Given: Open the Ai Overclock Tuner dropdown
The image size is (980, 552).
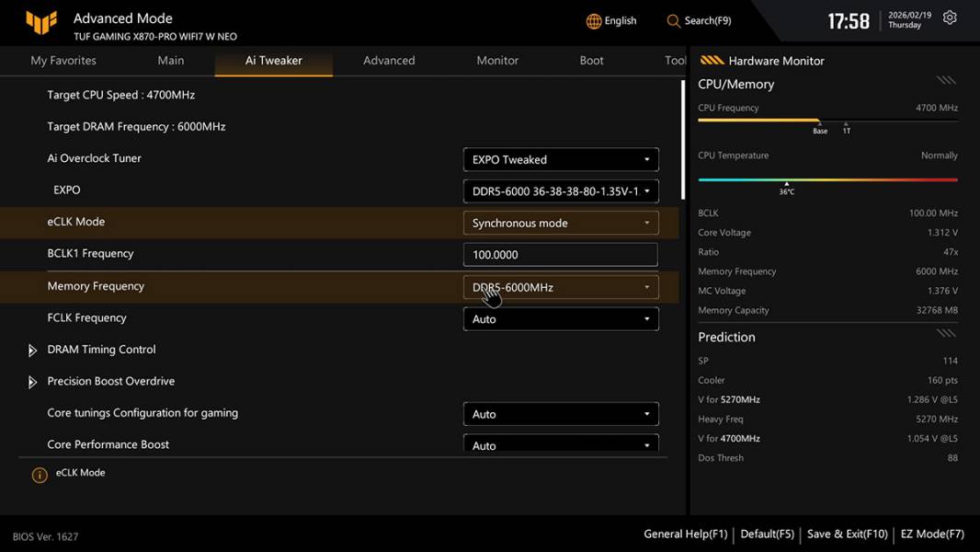Looking at the screenshot, I should (561, 159).
